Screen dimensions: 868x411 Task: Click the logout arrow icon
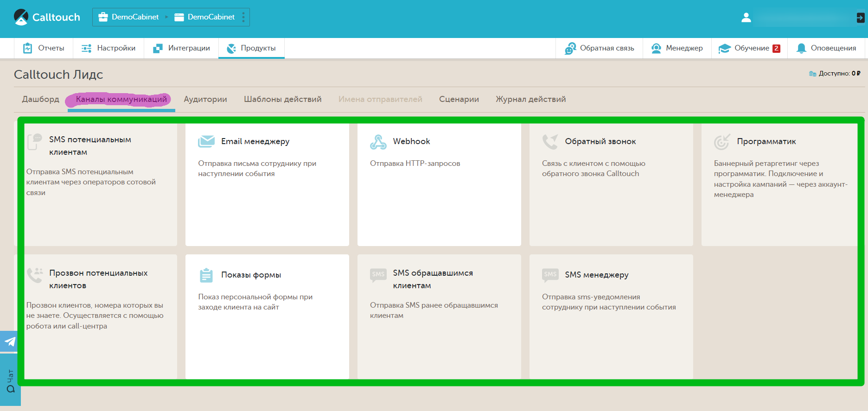[861, 18]
